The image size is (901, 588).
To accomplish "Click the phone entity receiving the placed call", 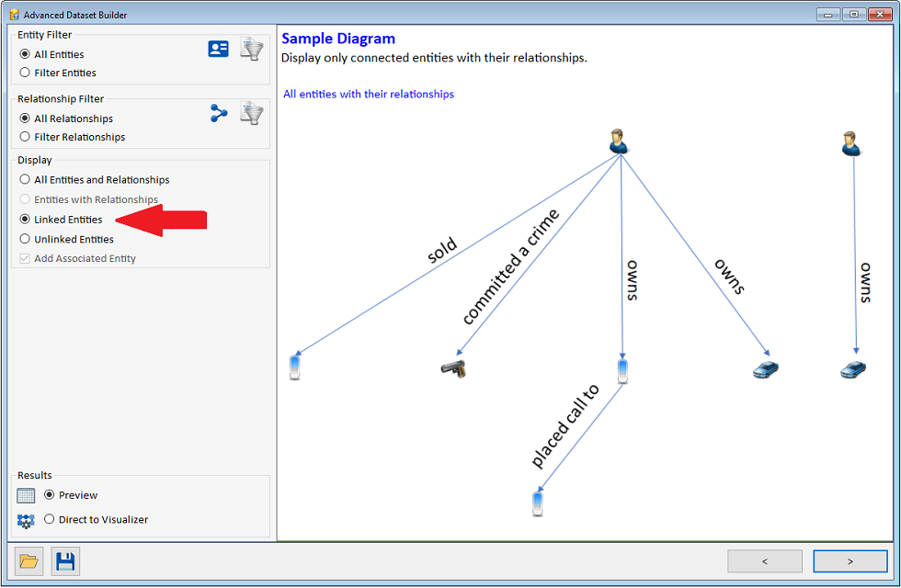I will tap(537, 502).
